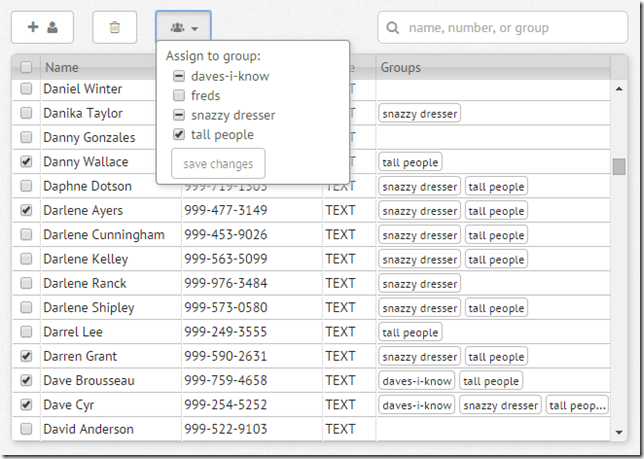Select Danny Gonzales's row checkbox

(26, 137)
